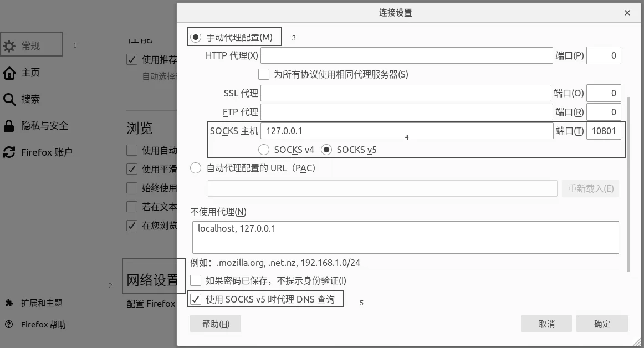Dismiss dialog using the 取消 button
The height and width of the screenshot is (348, 644).
[546, 324]
